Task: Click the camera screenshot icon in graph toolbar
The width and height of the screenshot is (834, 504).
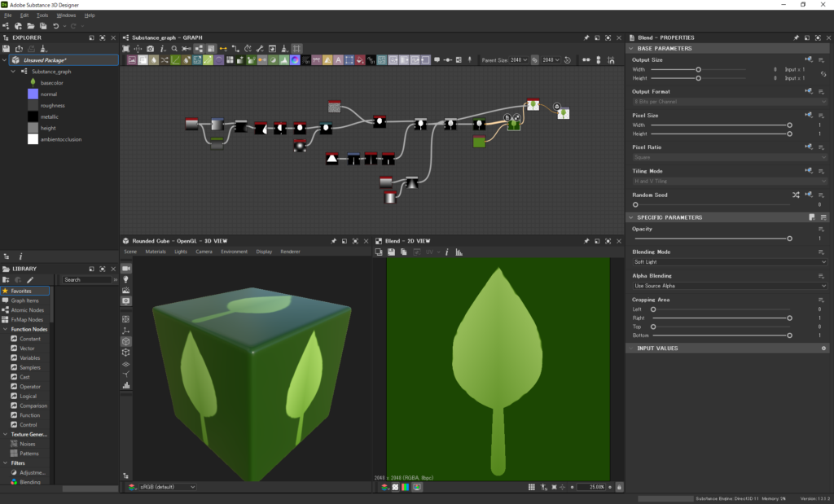Action: coord(150,49)
